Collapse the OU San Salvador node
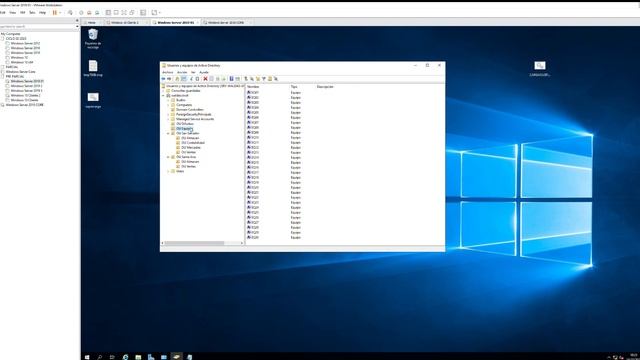Viewport: 640px width, 360px height. click(x=168, y=133)
